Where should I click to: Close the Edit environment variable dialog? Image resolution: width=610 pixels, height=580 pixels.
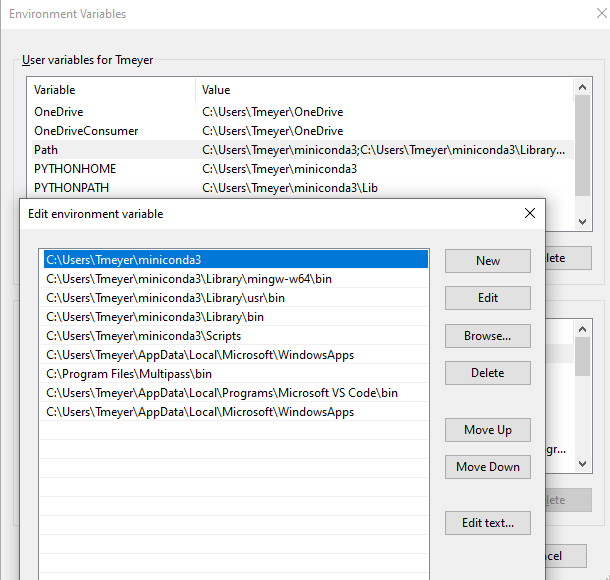coord(529,213)
